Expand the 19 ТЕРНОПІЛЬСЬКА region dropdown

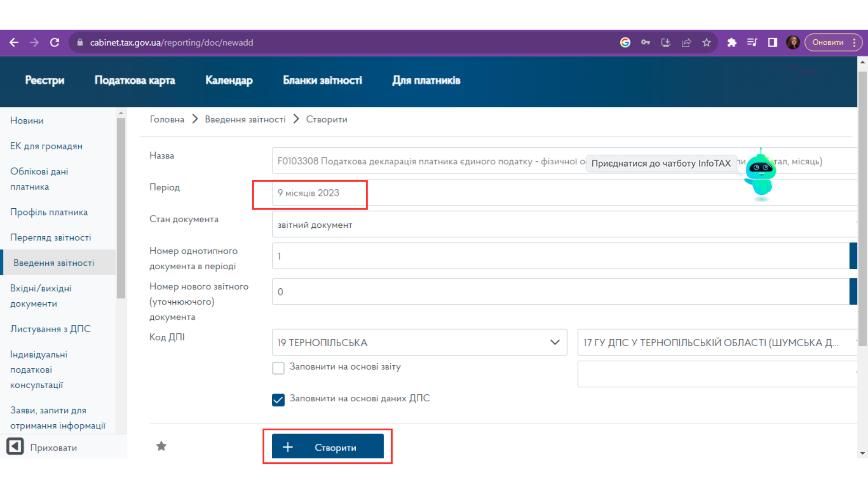pyautogui.click(x=420, y=343)
